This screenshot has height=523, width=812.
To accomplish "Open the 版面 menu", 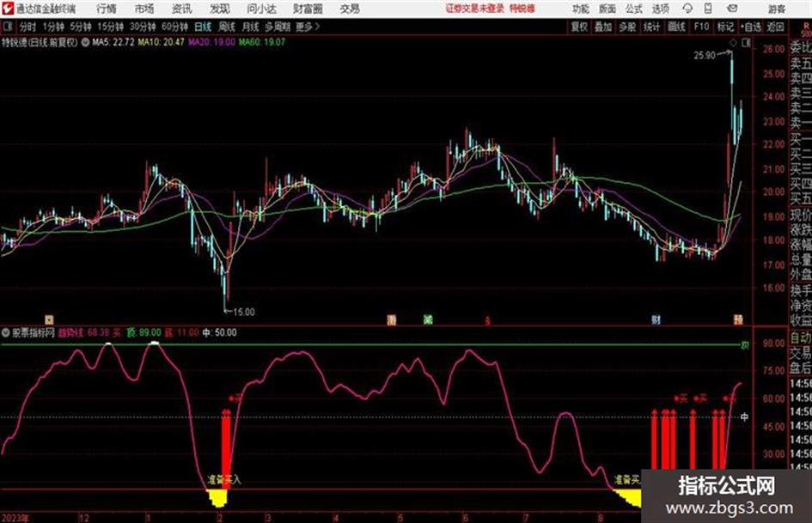I will 607,9.
